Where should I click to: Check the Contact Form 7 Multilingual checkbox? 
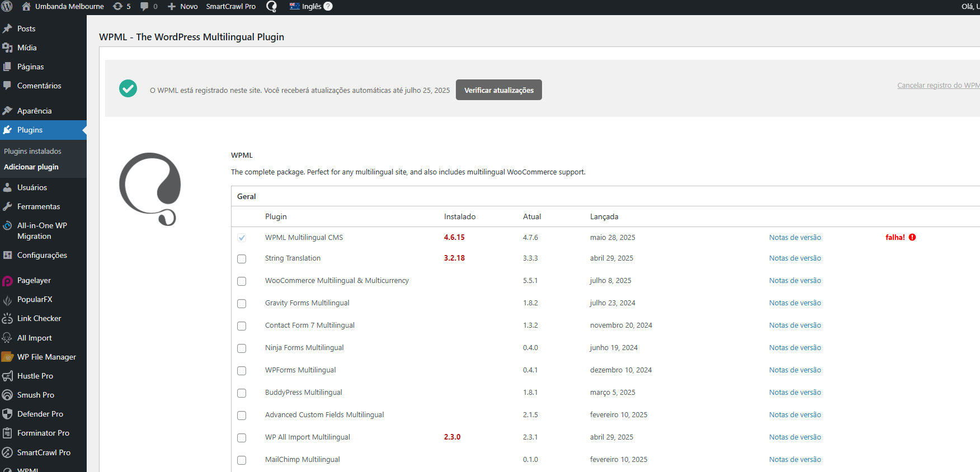(242, 326)
